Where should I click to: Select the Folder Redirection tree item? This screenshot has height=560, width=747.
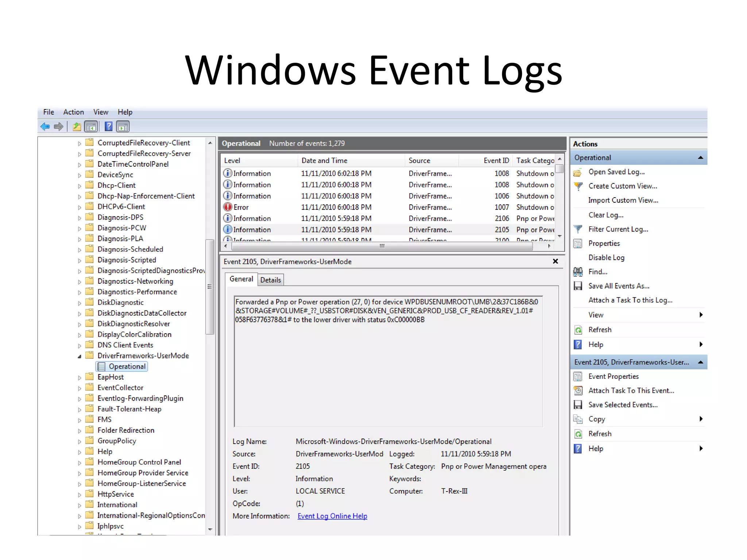pos(126,431)
